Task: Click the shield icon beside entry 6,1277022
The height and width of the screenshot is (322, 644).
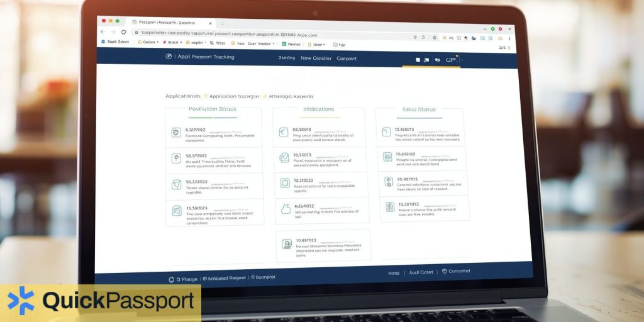Action: (176, 132)
